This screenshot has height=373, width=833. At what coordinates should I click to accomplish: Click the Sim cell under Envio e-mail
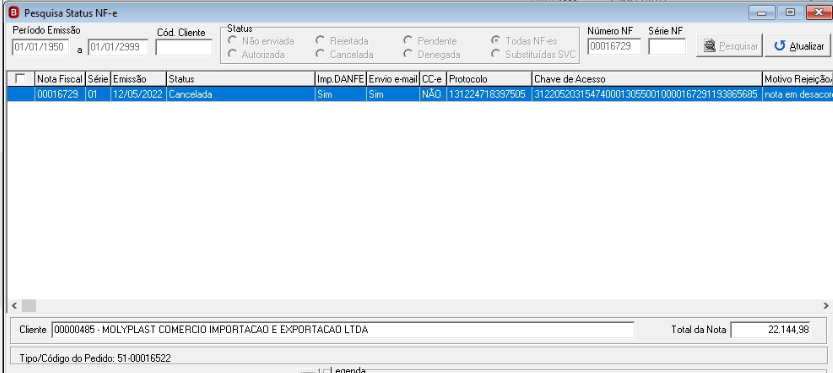point(393,95)
